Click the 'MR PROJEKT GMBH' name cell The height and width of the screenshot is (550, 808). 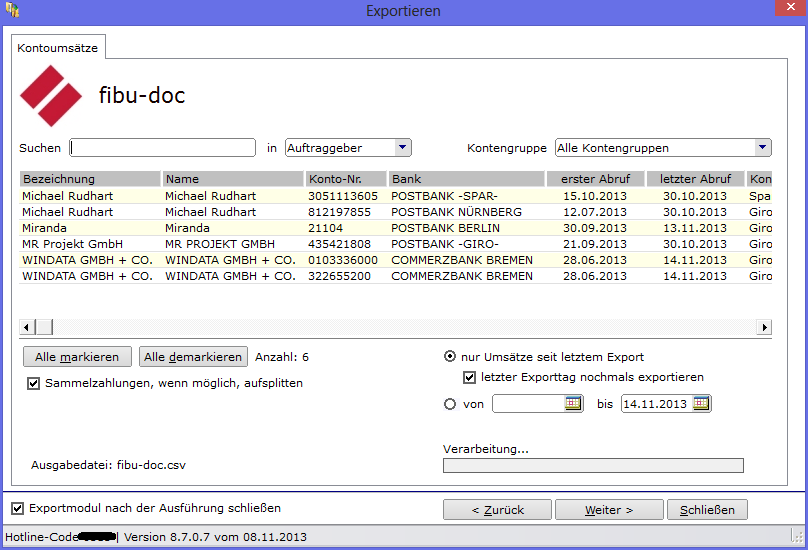[220, 244]
